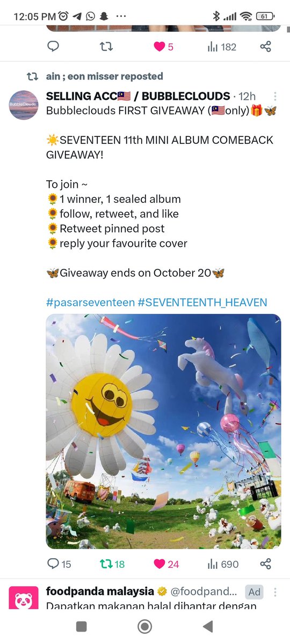
Task: Share the top post
Action: (x=265, y=47)
